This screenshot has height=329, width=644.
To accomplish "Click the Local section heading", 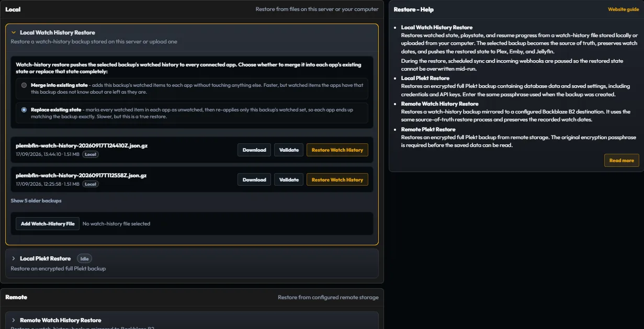I will click(x=13, y=9).
